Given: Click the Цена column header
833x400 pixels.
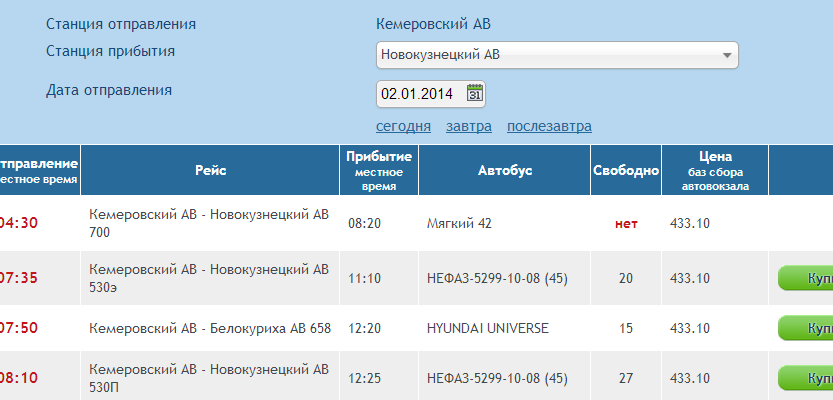Looking at the screenshot, I should (x=715, y=171).
